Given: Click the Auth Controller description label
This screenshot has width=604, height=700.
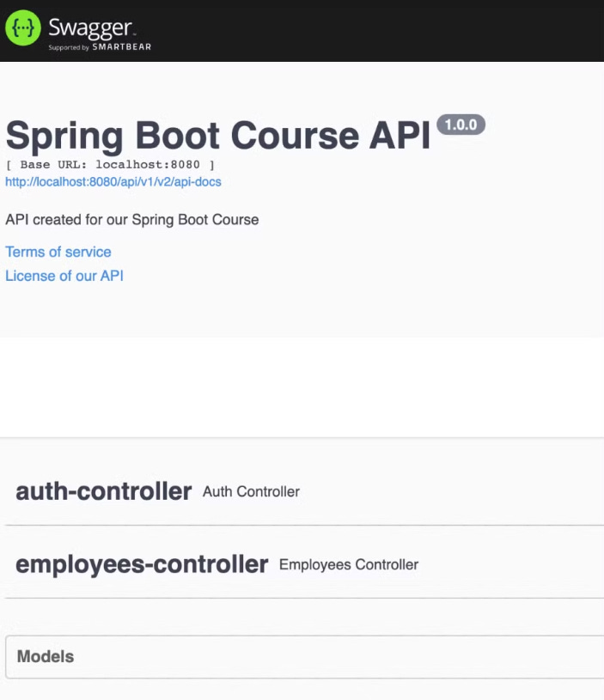Looking at the screenshot, I should pyautogui.click(x=251, y=491).
